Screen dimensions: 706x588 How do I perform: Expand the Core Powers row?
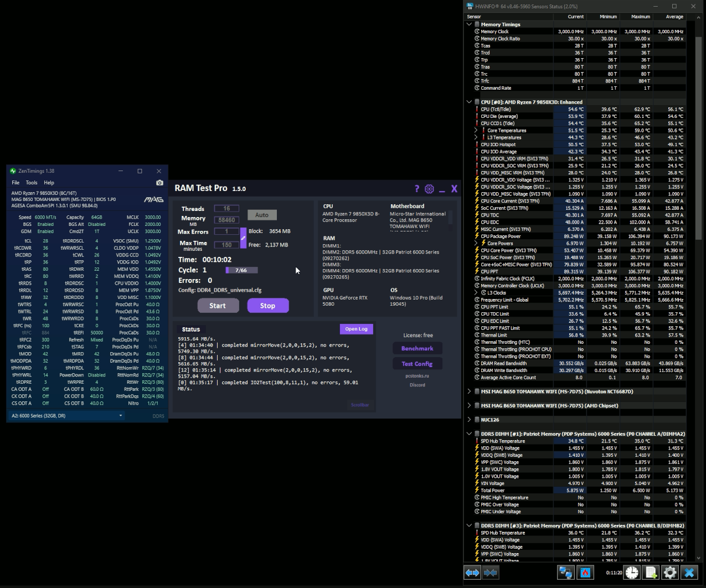[x=476, y=243]
